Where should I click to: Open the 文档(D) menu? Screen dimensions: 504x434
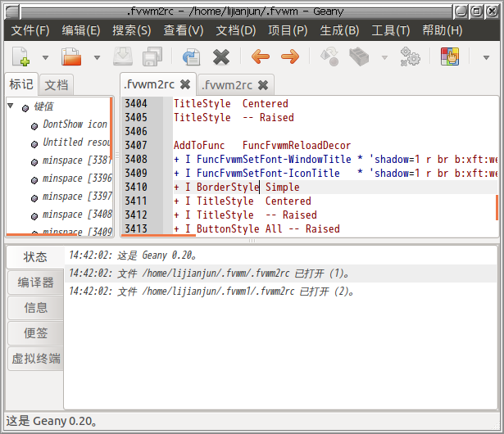(x=235, y=30)
